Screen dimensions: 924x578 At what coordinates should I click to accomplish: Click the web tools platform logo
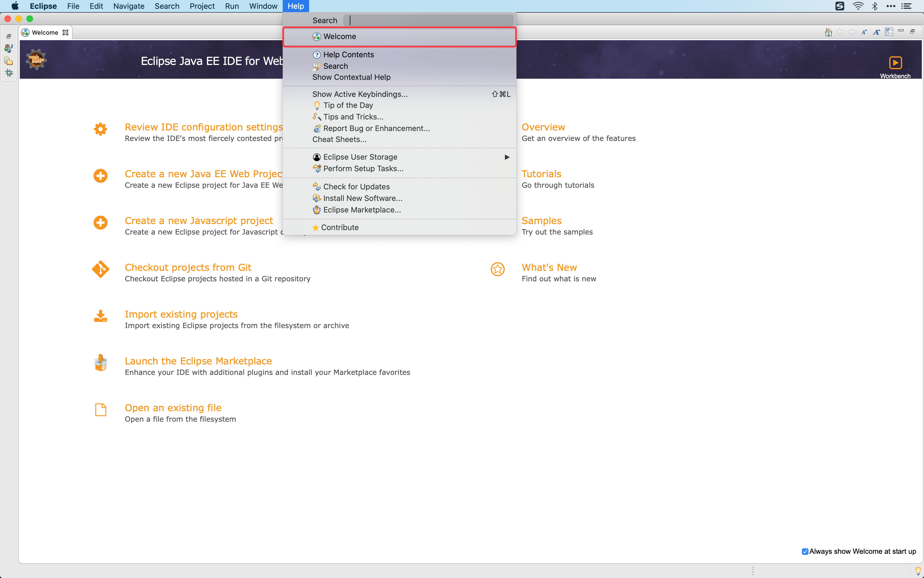[x=36, y=60]
